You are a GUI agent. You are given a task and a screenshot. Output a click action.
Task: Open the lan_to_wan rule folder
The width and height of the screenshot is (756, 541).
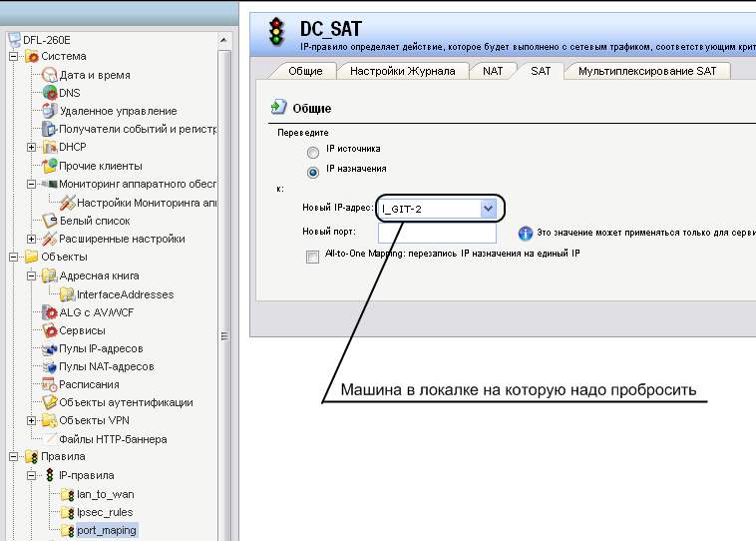[105, 494]
